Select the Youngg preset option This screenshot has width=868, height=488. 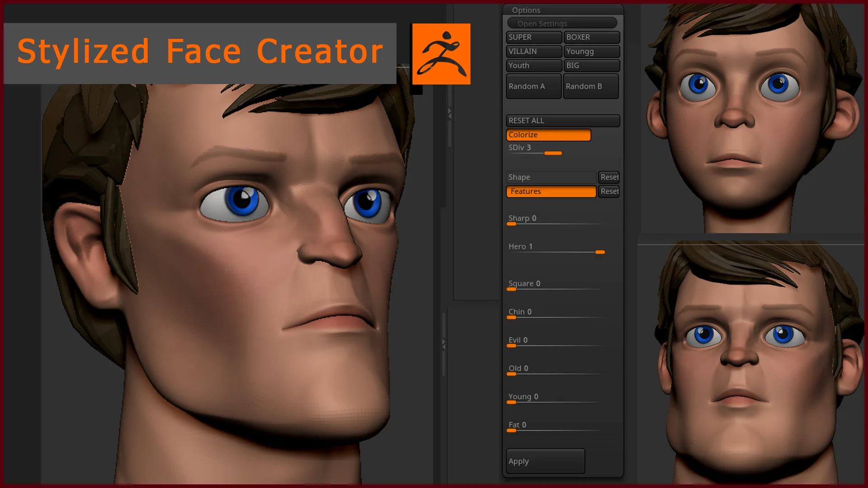click(x=590, y=51)
